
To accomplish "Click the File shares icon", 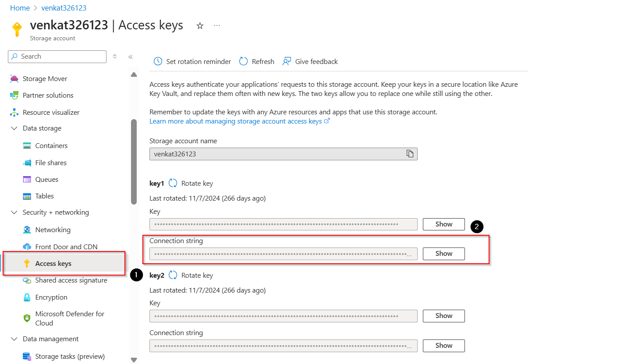I will (x=27, y=163).
